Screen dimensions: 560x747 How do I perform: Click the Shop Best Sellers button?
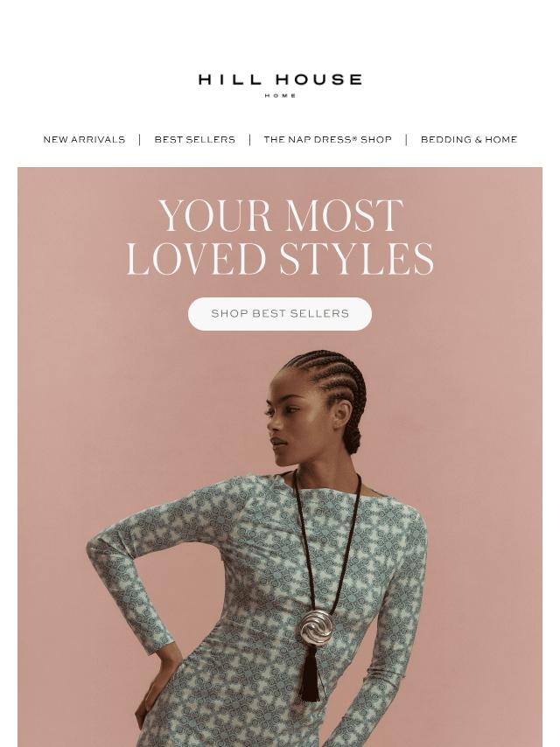[280, 313]
